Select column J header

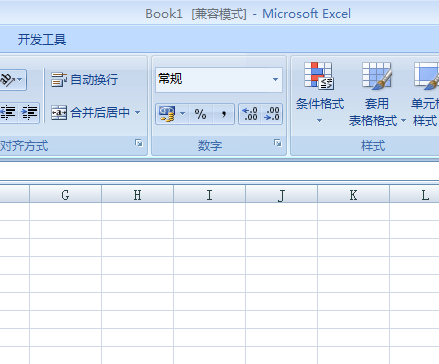pyautogui.click(x=281, y=194)
